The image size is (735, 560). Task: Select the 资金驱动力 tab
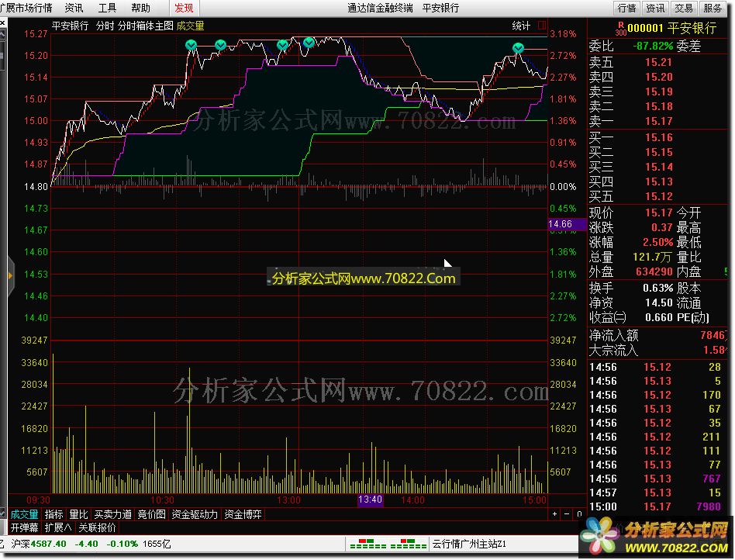coord(195,514)
